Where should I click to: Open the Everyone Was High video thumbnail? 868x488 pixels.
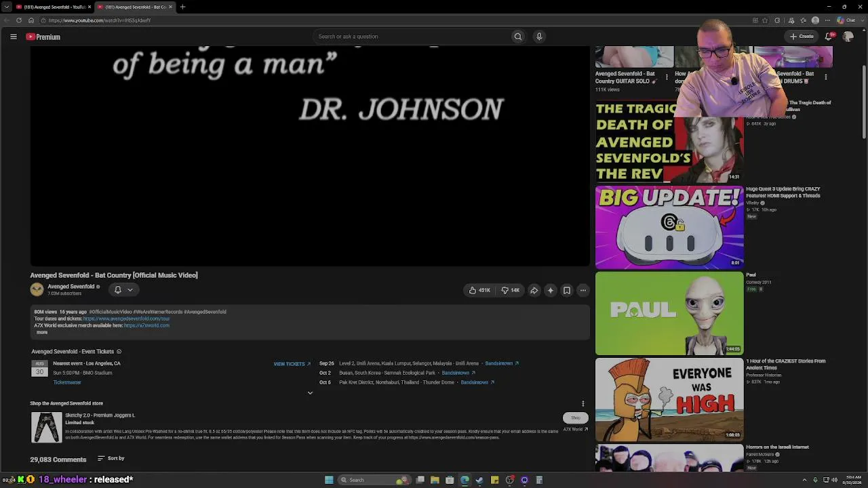point(669,399)
